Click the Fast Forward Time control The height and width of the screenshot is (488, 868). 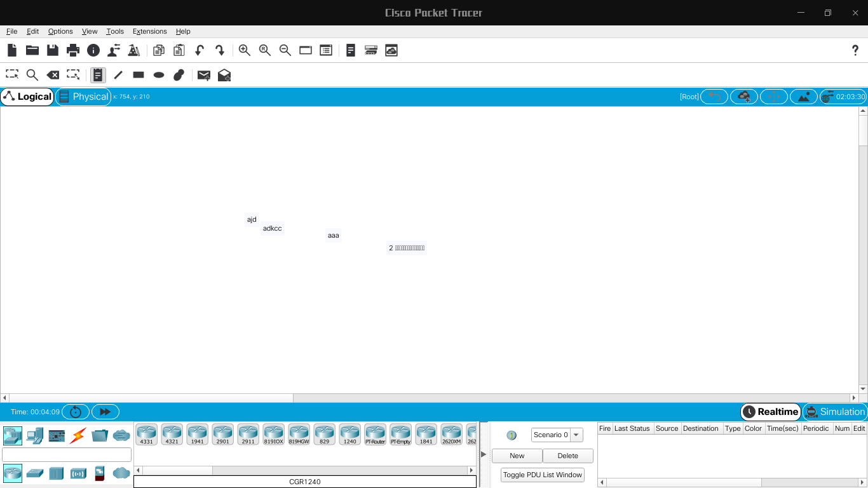[x=105, y=412]
